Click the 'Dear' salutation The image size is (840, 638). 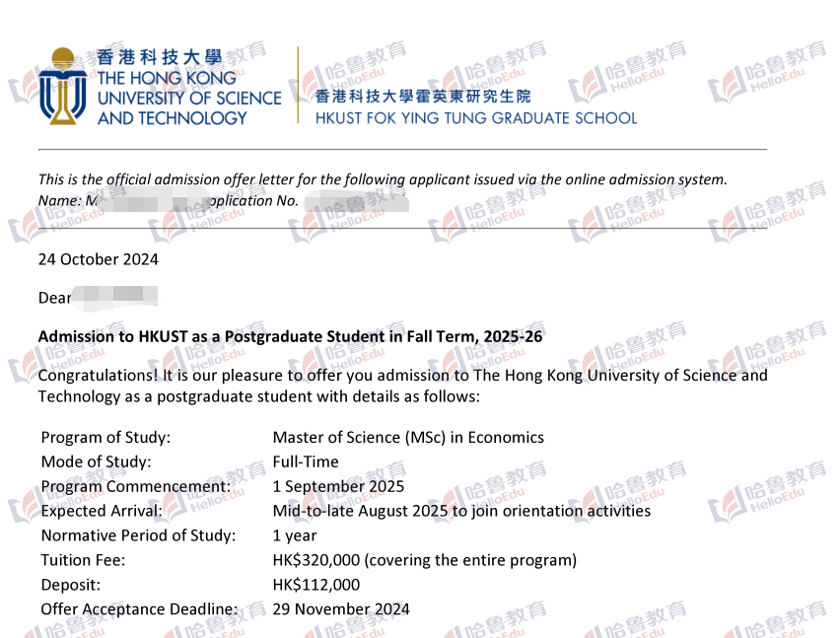click(x=54, y=298)
